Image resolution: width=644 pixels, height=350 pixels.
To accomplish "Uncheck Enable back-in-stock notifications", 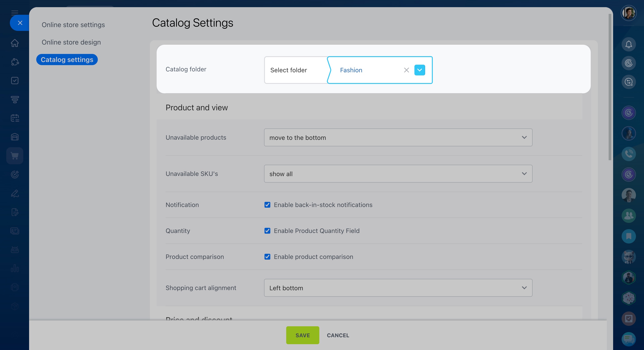I will click(x=267, y=205).
